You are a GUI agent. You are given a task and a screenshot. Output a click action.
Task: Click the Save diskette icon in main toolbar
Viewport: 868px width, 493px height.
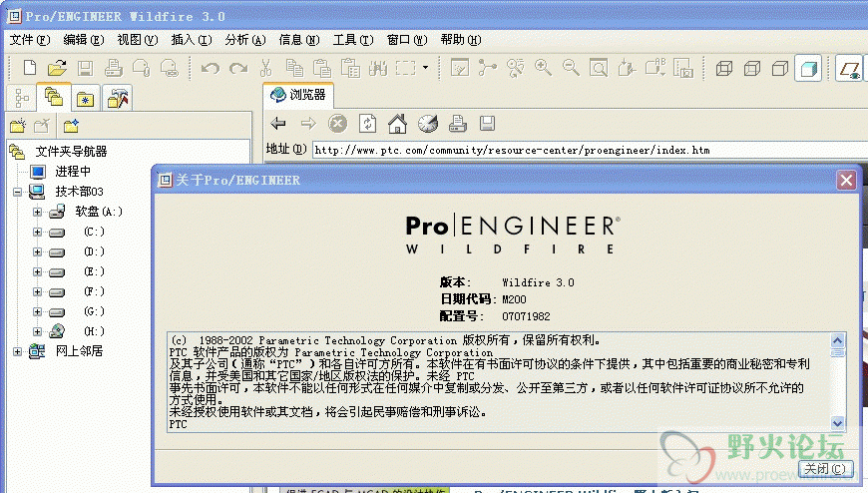(85, 68)
